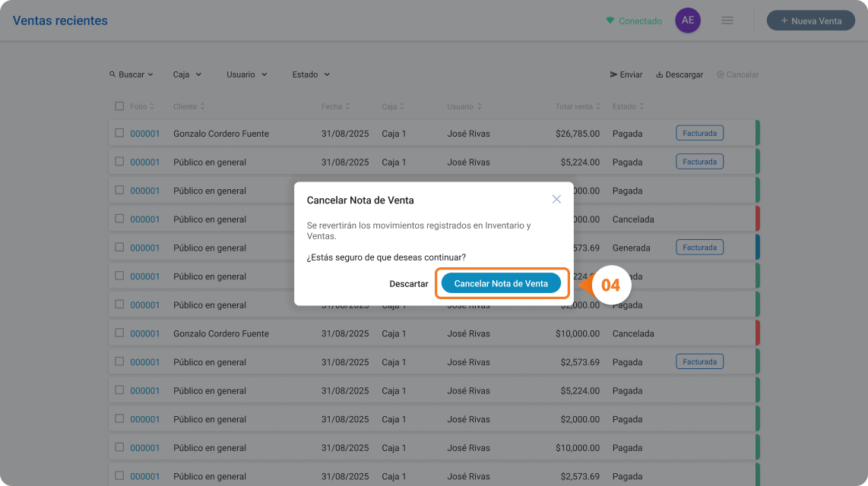Click the AE user avatar
868x486 pixels.
tap(688, 21)
